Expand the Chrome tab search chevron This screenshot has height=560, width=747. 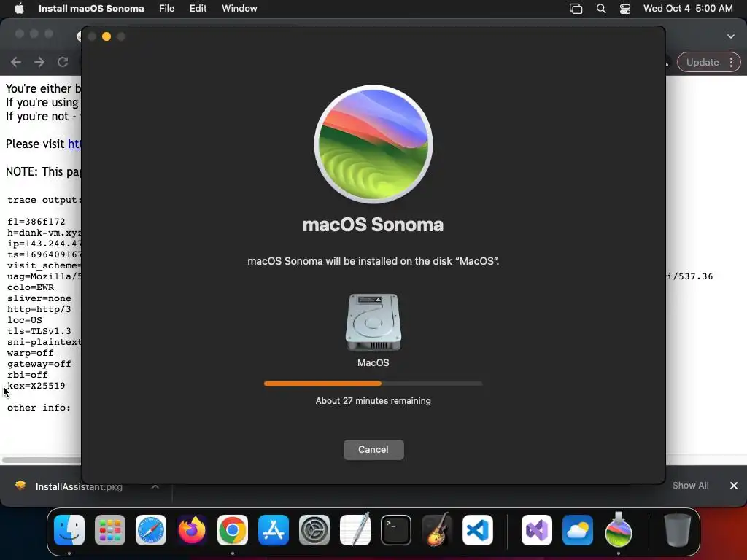point(731,36)
